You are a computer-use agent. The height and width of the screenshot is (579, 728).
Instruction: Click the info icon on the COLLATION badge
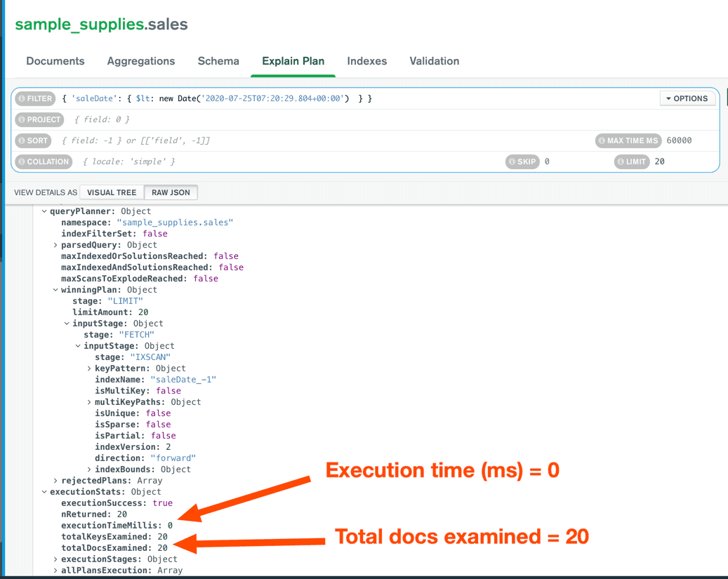click(x=22, y=161)
